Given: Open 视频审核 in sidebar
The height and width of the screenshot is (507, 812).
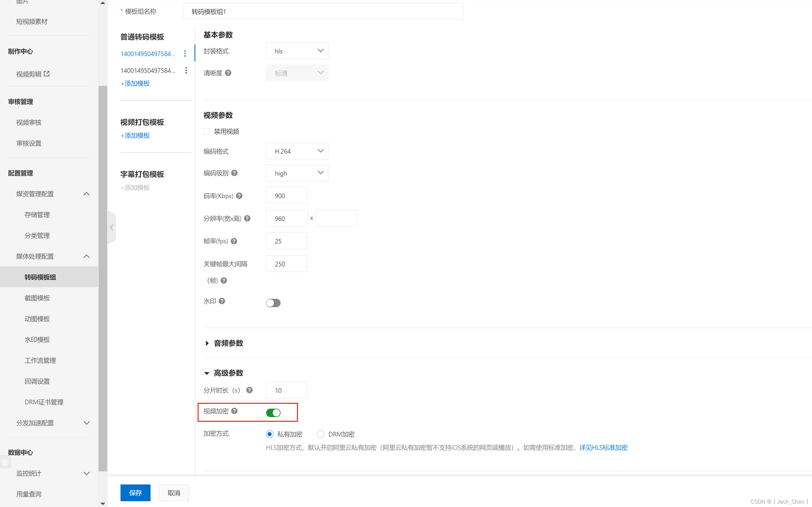Looking at the screenshot, I should [29, 122].
